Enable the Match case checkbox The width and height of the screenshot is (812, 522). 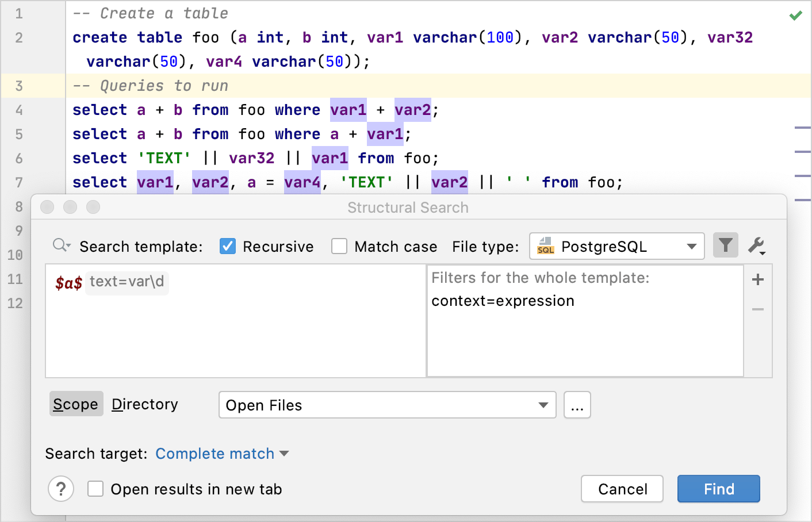pos(339,247)
